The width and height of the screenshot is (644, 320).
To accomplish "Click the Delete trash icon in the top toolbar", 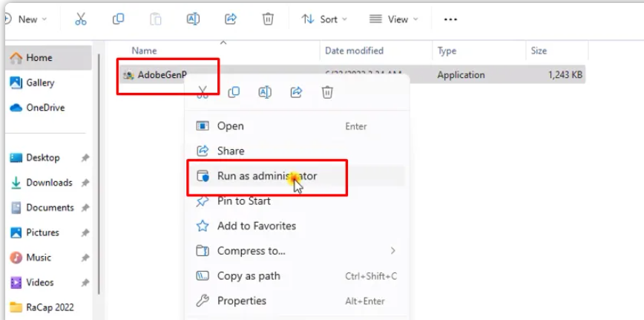I will [268, 19].
